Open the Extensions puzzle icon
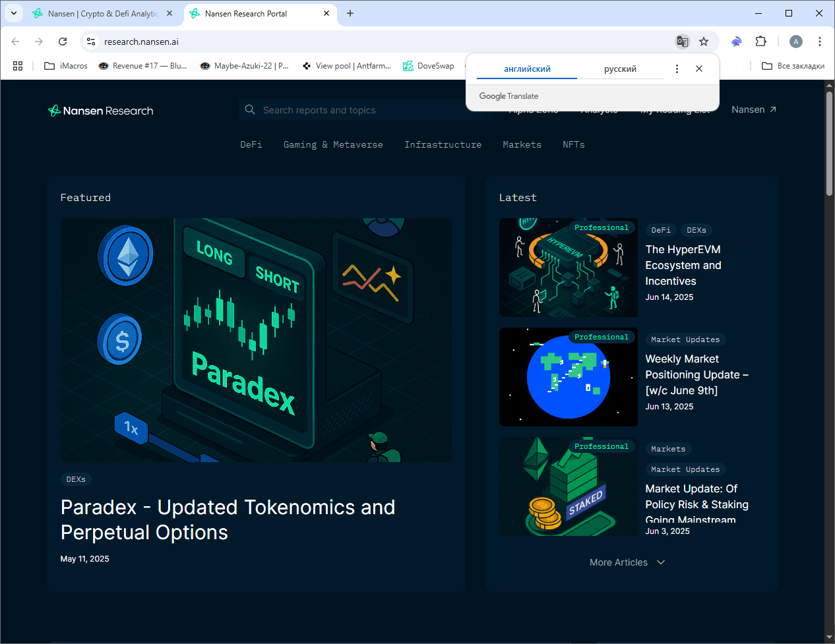The image size is (835, 644). point(760,42)
